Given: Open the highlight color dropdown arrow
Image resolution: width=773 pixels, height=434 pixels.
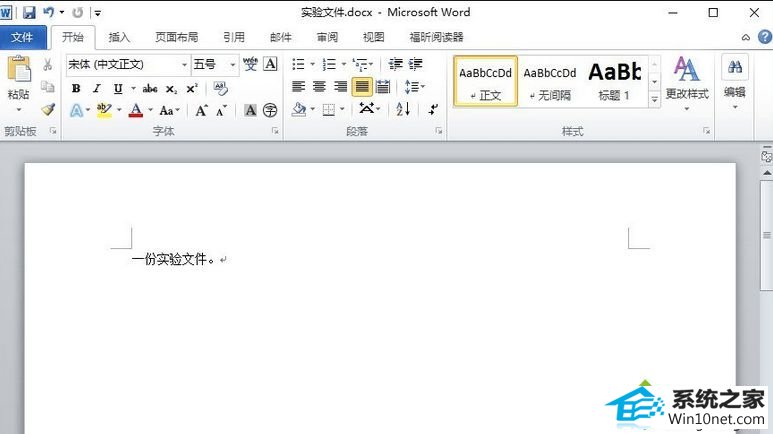Looking at the screenshot, I should click(119, 110).
